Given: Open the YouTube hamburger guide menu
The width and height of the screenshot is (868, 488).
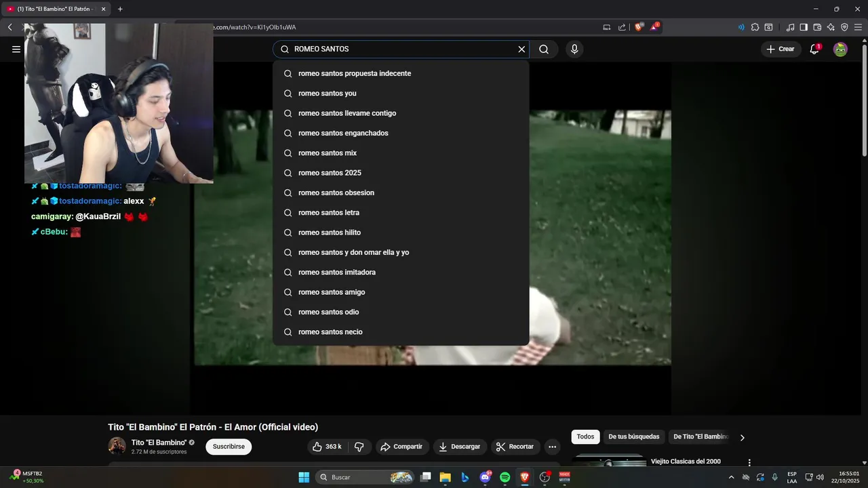Looking at the screenshot, I should click(x=16, y=49).
